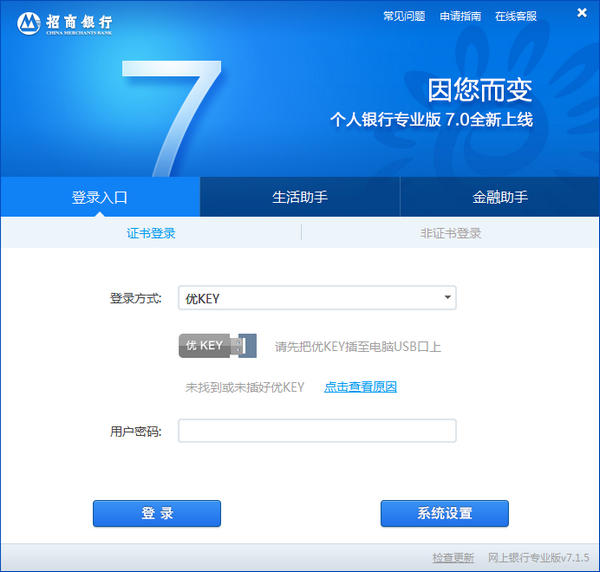Screen dimensions: 600x572
Task: Open 系统设置 system settings
Action: pyautogui.click(x=444, y=513)
